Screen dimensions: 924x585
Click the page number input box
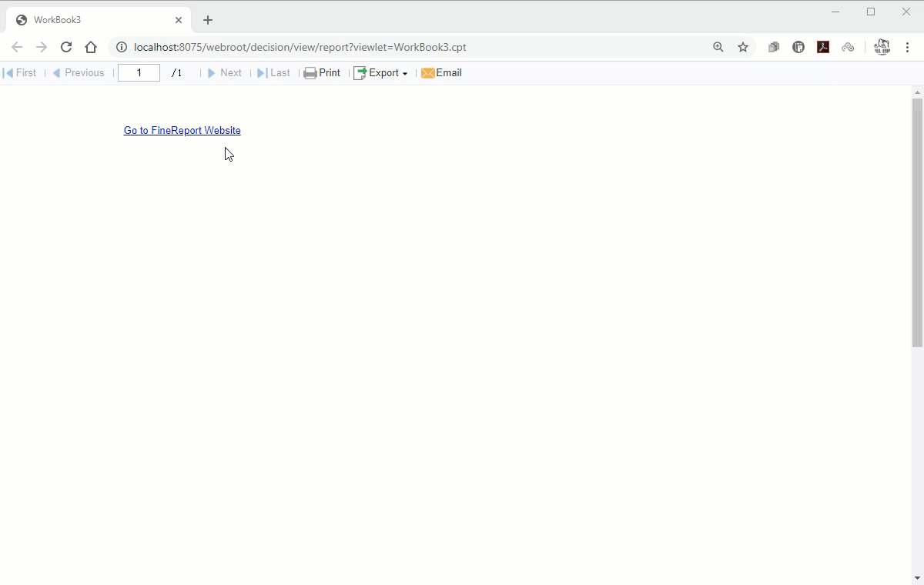[x=139, y=72]
